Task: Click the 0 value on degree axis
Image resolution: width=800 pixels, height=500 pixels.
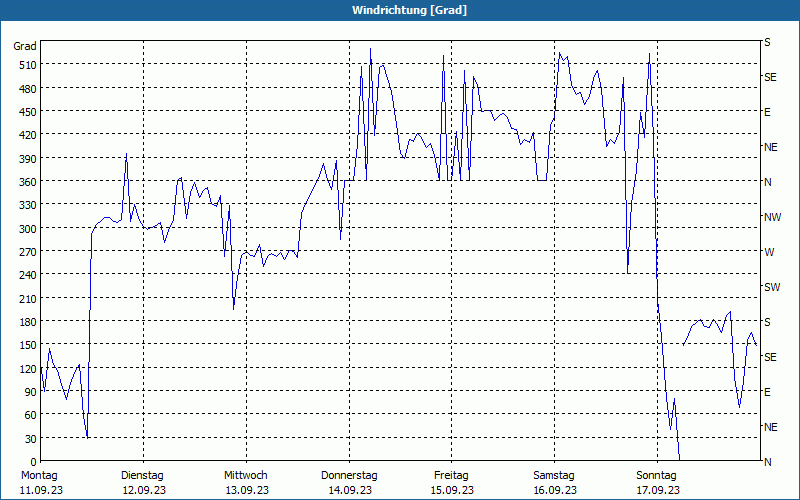Action: click(34, 462)
